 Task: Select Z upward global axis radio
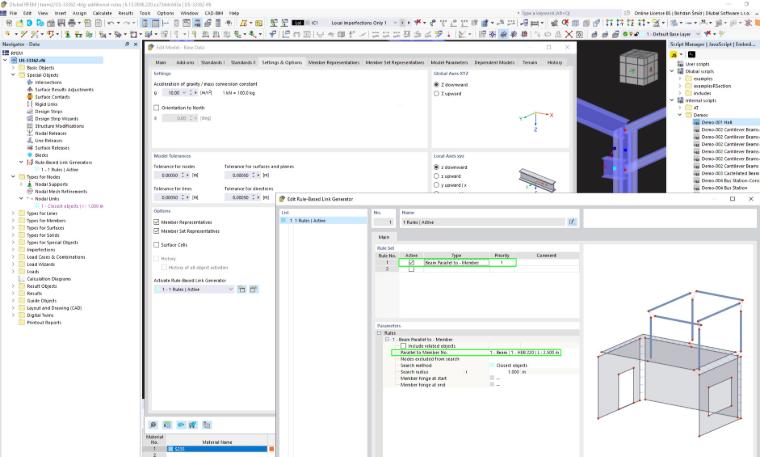437,94
